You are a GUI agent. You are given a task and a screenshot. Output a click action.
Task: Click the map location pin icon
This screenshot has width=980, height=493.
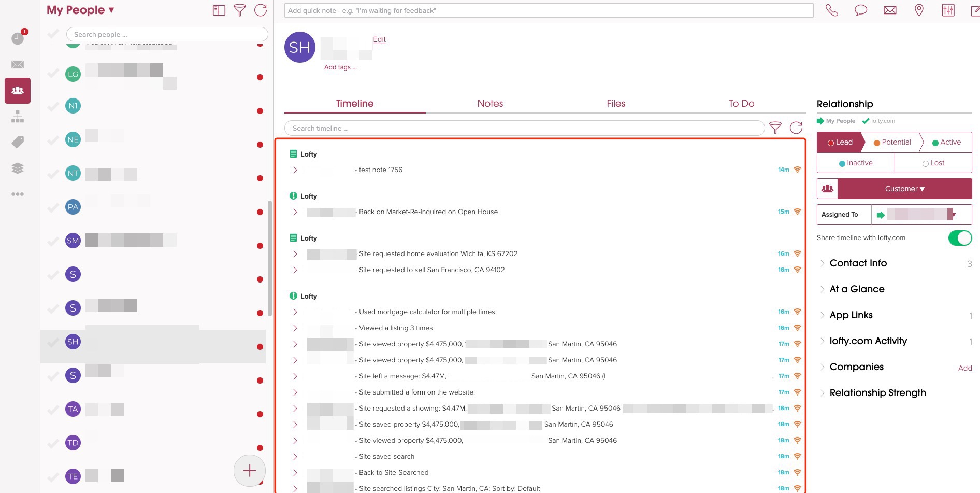[x=919, y=10]
